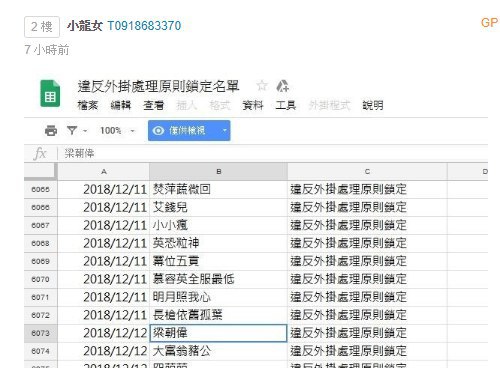This screenshot has width=500, height=368.
Task: Select column C header
Action: click(x=367, y=172)
